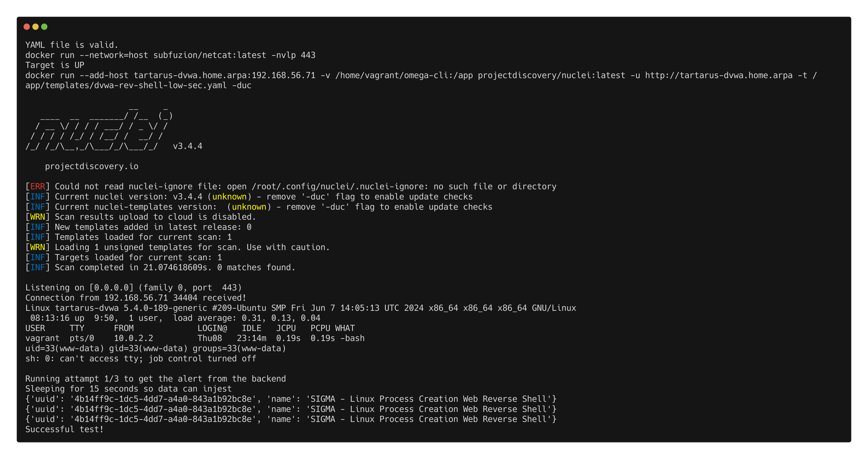Click the http://tartarus-dvwa.home.arpa URL
This screenshot has height=459, width=868.
coord(718,76)
